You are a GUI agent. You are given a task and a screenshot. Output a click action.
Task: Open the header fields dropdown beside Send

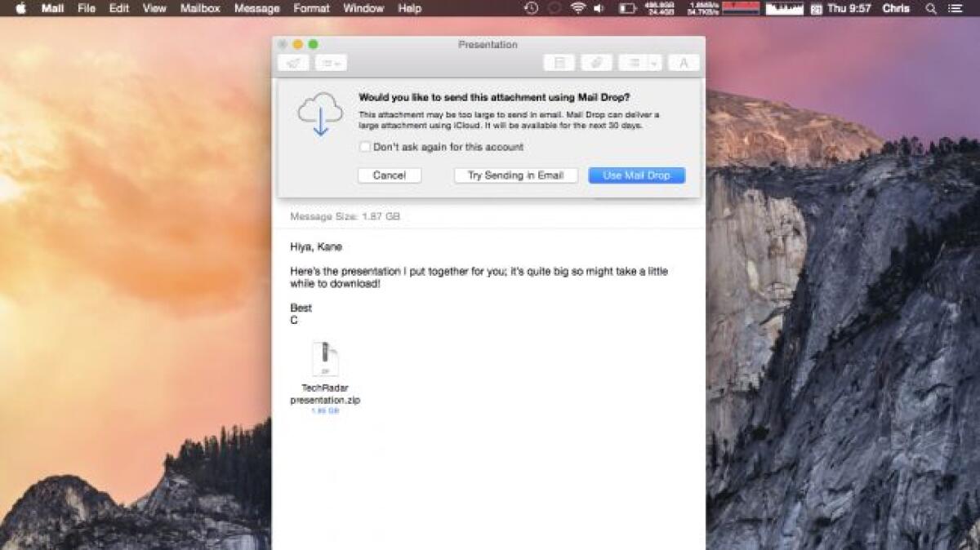click(330, 63)
